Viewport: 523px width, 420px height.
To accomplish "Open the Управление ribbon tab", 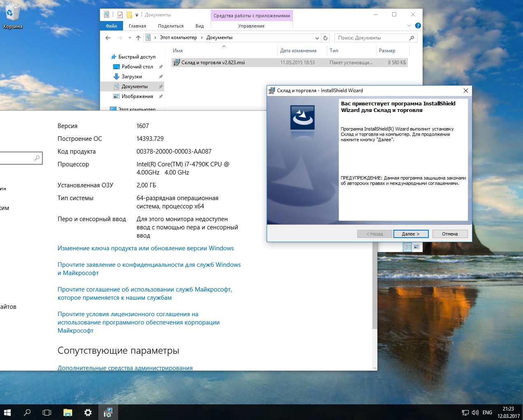I will pos(251,26).
